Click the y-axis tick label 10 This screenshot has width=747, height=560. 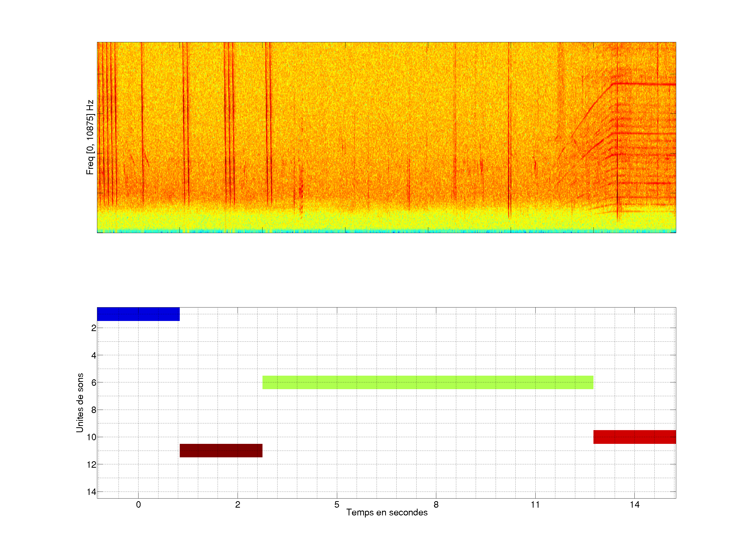[x=92, y=437]
